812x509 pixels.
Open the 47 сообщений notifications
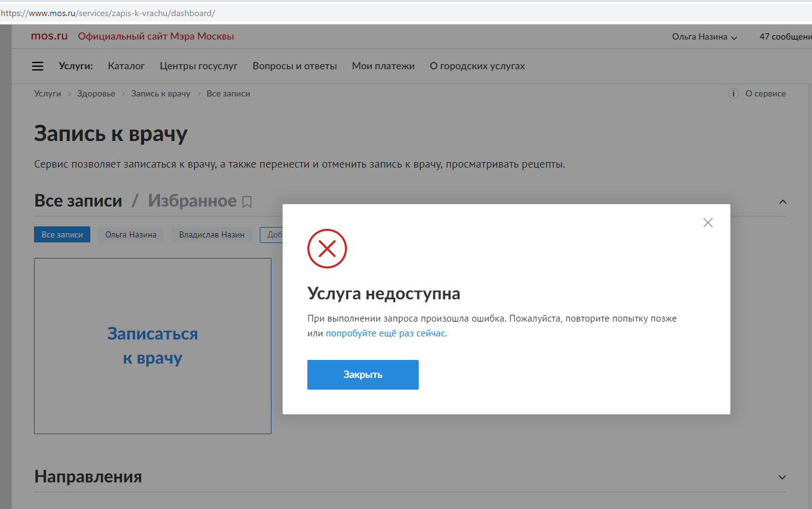tap(784, 36)
